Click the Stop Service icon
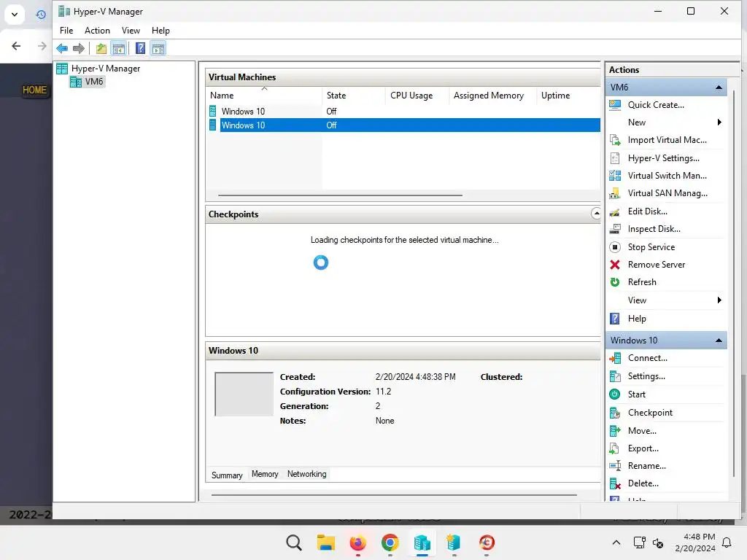This screenshot has width=747, height=560. 615,247
